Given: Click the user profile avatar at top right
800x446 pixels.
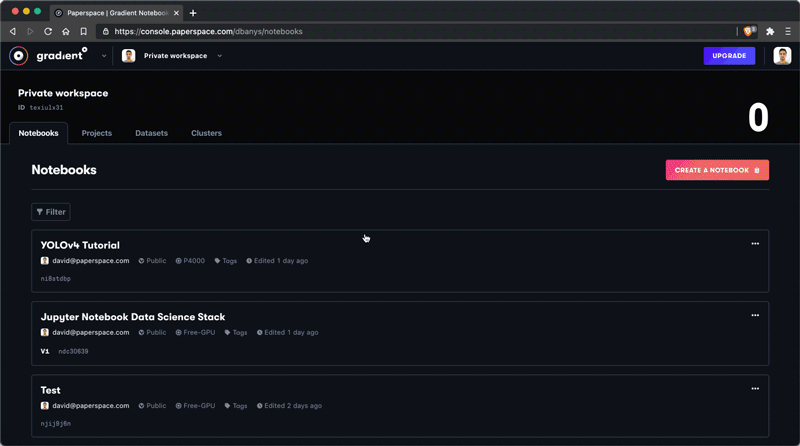Looking at the screenshot, I should point(782,56).
